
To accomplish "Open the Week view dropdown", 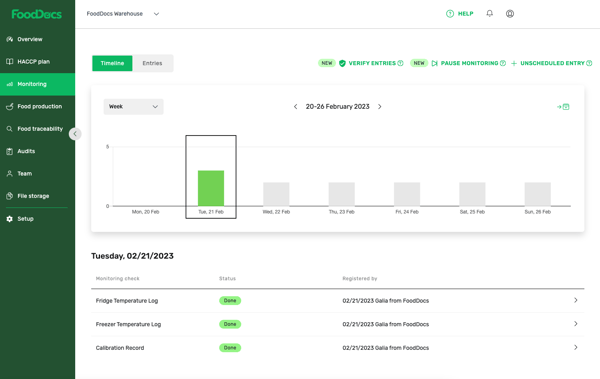I will pos(134,106).
